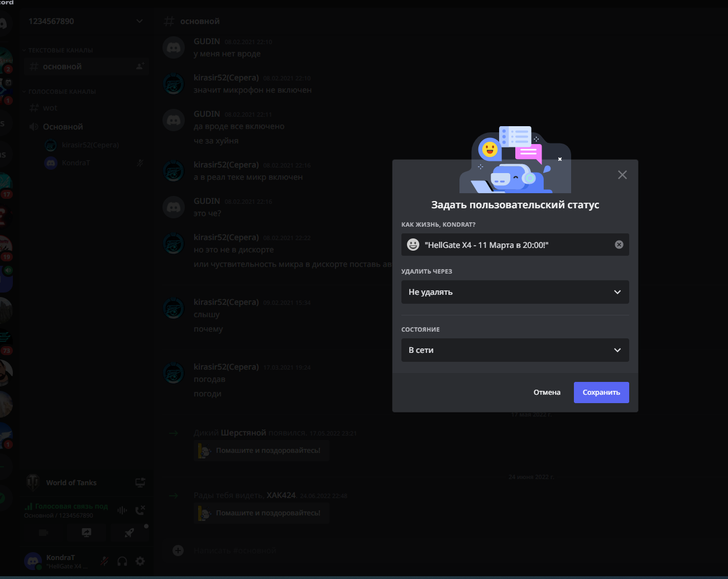The width and height of the screenshot is (728, 579).
Task: Click the emoji picker in the status field
Action: [413, 245]
